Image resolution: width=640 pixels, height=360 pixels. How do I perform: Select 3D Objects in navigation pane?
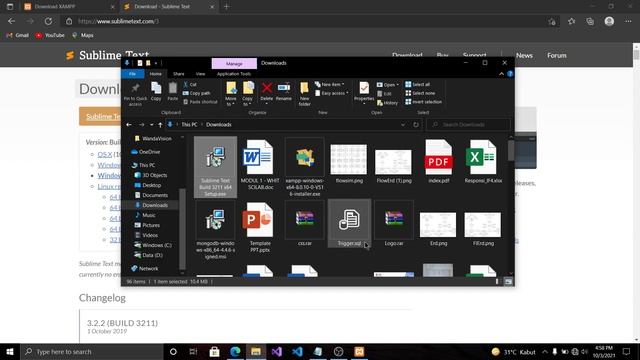(x=151, y=175)
